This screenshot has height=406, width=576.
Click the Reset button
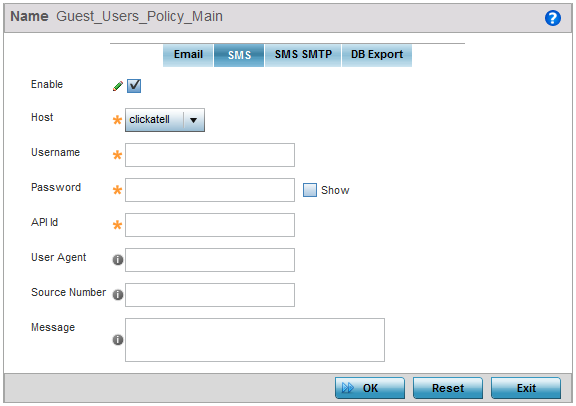pos(448,388)
